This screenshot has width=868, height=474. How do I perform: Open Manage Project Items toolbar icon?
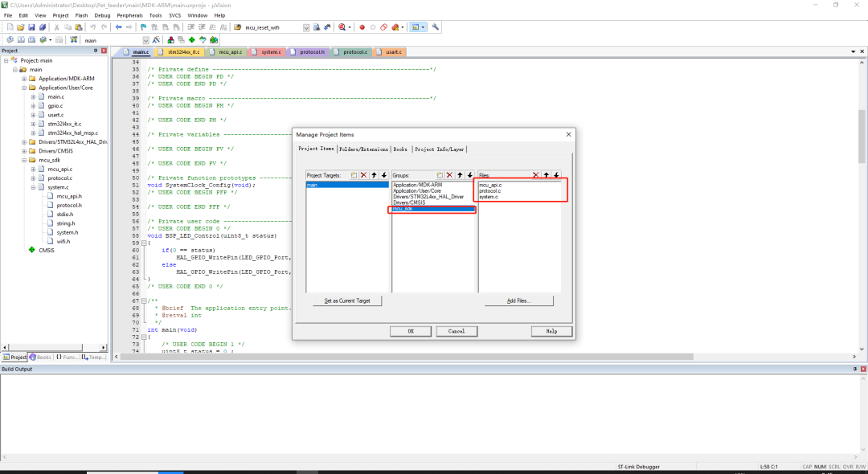170,40
